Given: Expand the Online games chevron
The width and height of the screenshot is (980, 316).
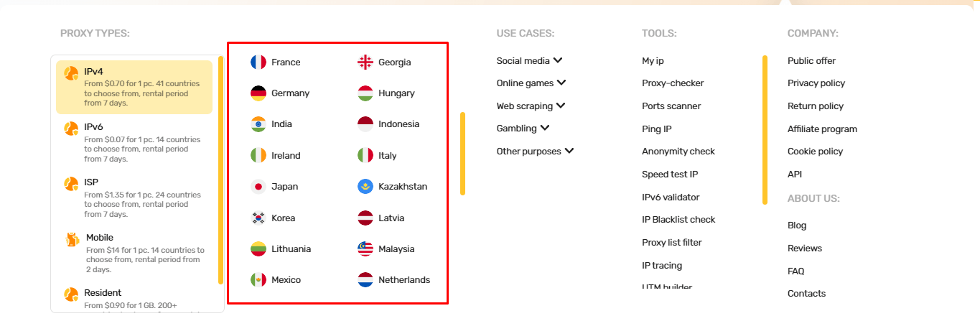Looking at the screenshot, I should point(561,83).
